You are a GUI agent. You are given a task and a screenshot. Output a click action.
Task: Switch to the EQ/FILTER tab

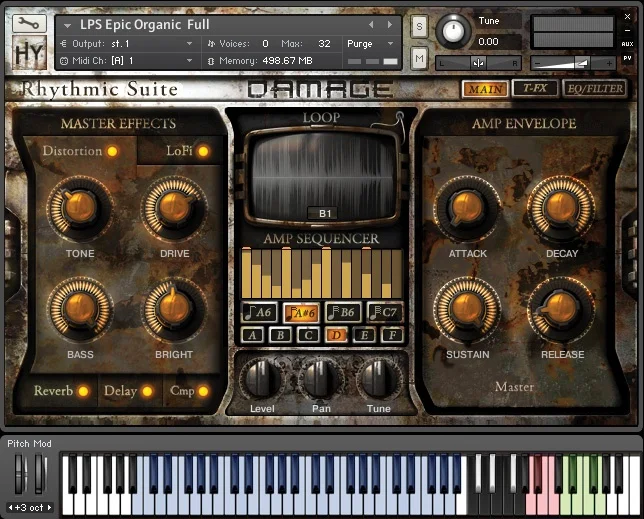(595, 88)
